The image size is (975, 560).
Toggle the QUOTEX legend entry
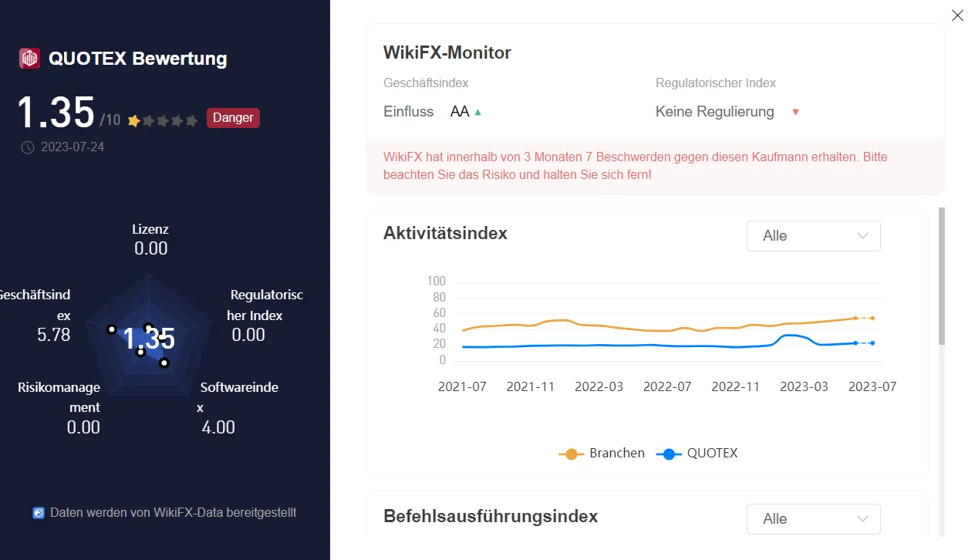[697, 454]
